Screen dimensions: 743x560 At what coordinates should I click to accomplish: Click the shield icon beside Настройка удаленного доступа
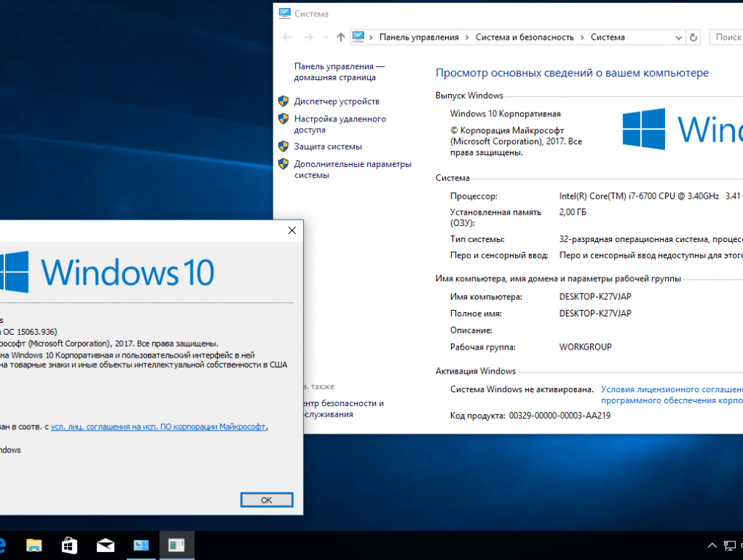tap(283, 118)
